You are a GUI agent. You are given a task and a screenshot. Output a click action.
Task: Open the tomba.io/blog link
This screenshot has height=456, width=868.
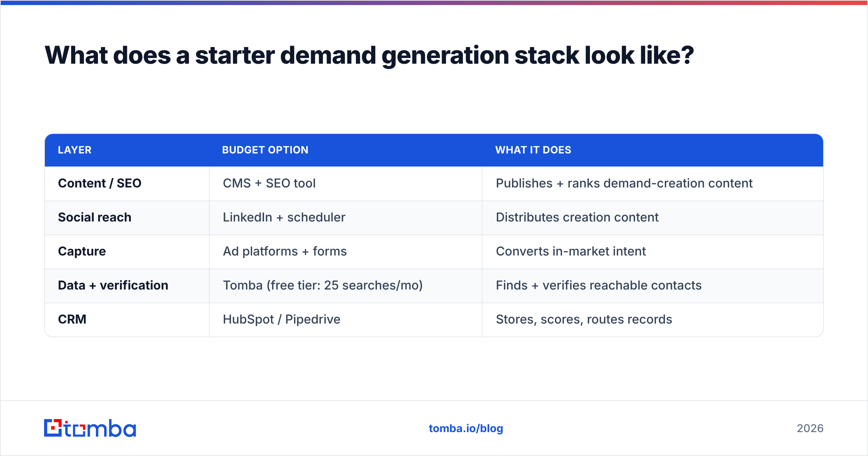click(x=466, y=428)
